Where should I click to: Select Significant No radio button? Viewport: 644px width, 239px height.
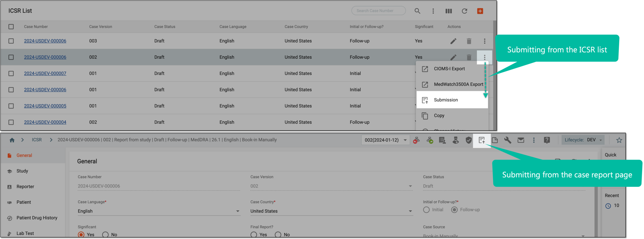[105, 235]
